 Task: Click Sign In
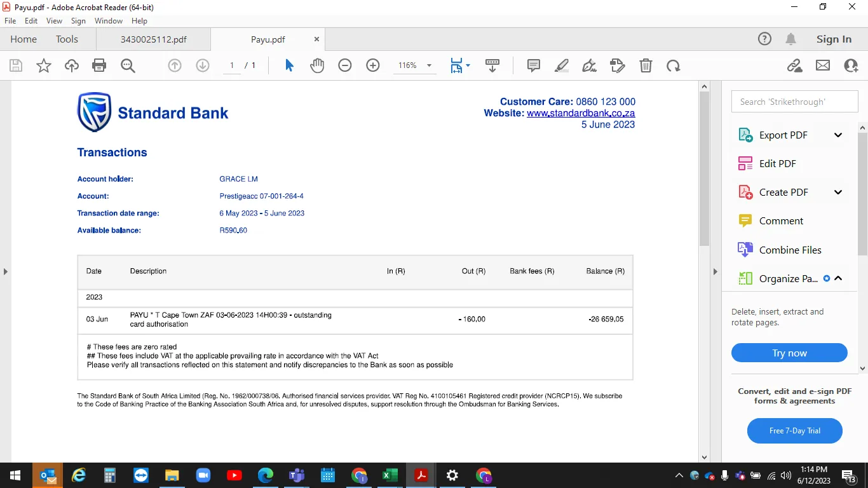[834, 39]
